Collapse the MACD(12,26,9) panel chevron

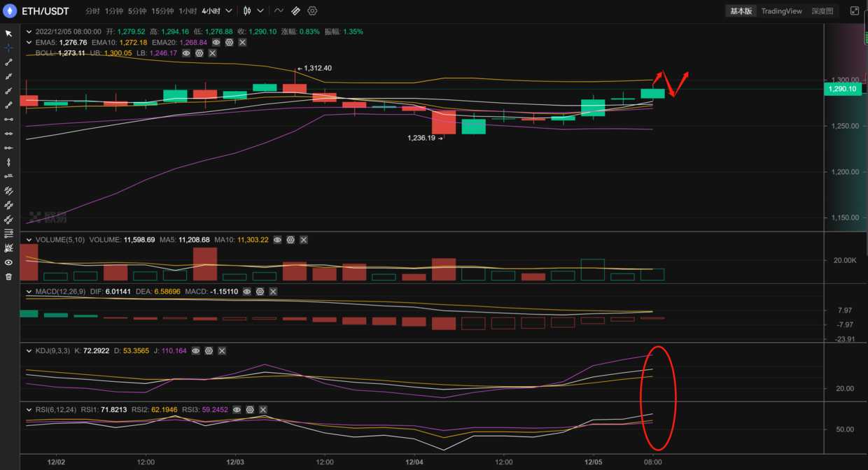tap(29, 292)
